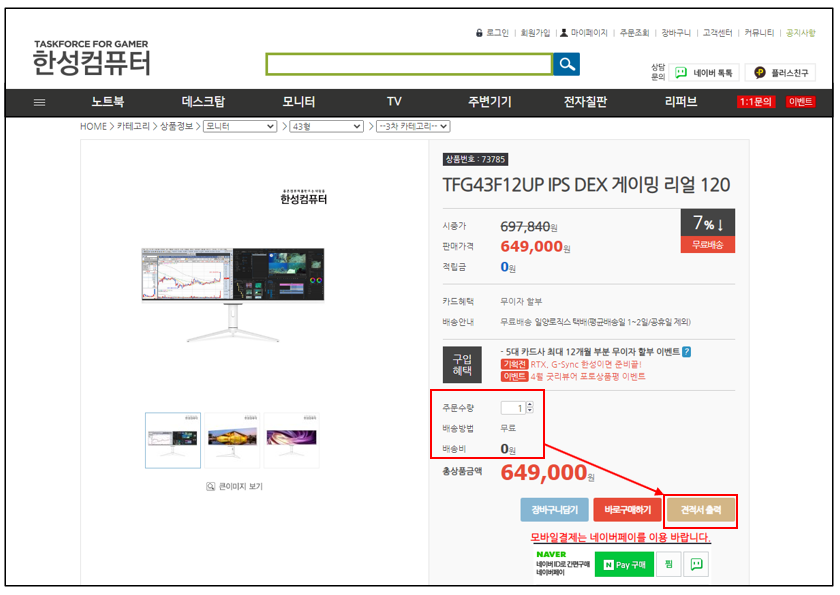This screenshot has width=840, height=595.
Task: Click the magnifier search button
Action: click(567, 64)
